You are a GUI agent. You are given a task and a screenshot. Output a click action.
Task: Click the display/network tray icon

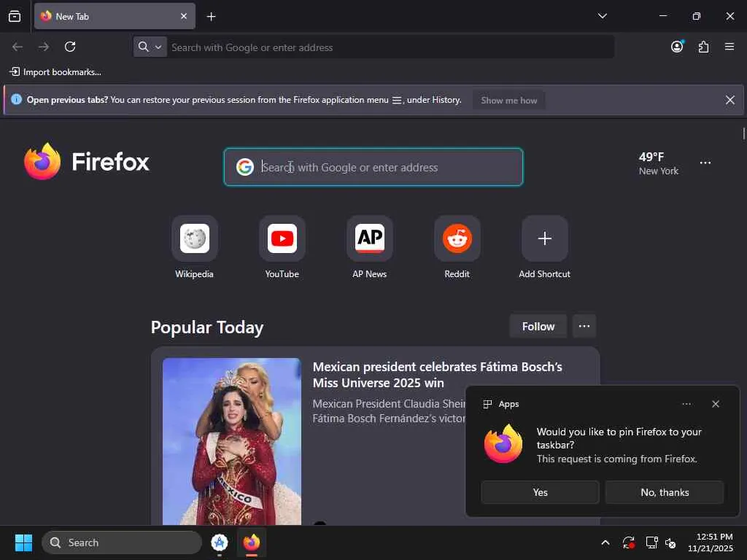click(651, 542)
